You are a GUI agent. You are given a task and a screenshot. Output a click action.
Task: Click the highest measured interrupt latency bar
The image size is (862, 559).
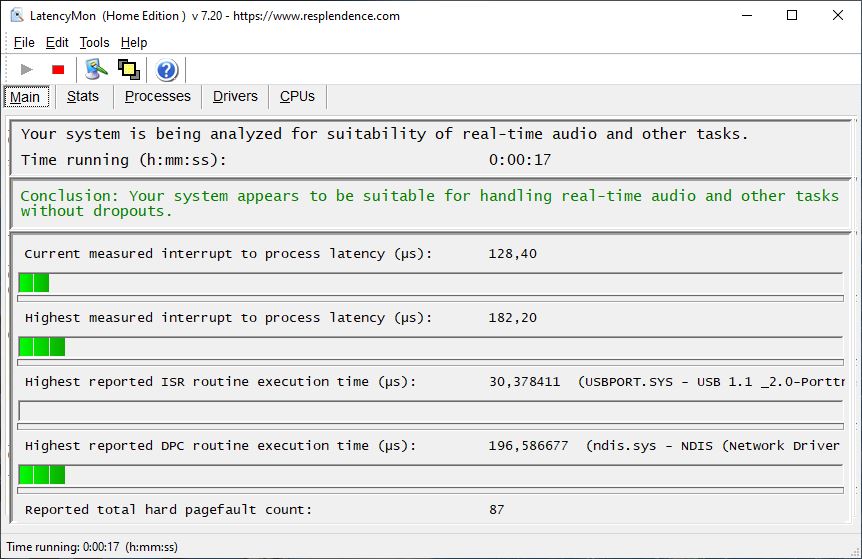(x=430, y=347)
